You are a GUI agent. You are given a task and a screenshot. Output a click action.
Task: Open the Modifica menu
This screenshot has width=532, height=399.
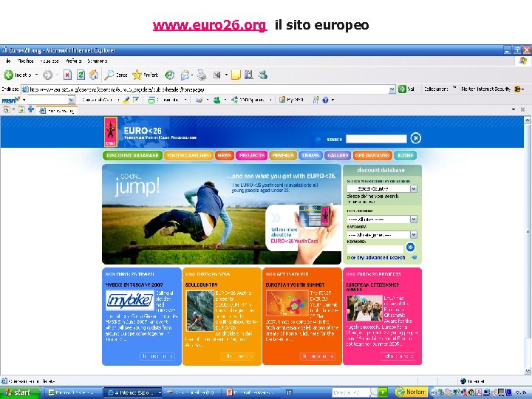[25, 61]
